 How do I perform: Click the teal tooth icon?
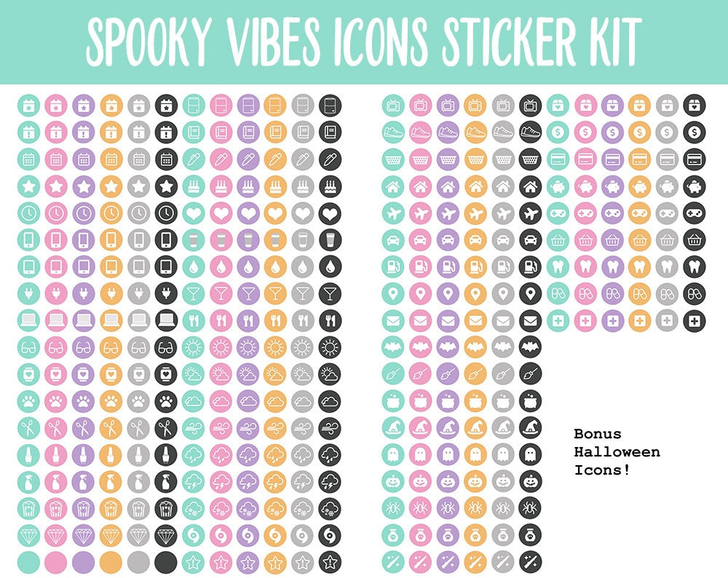coord(558,266)
